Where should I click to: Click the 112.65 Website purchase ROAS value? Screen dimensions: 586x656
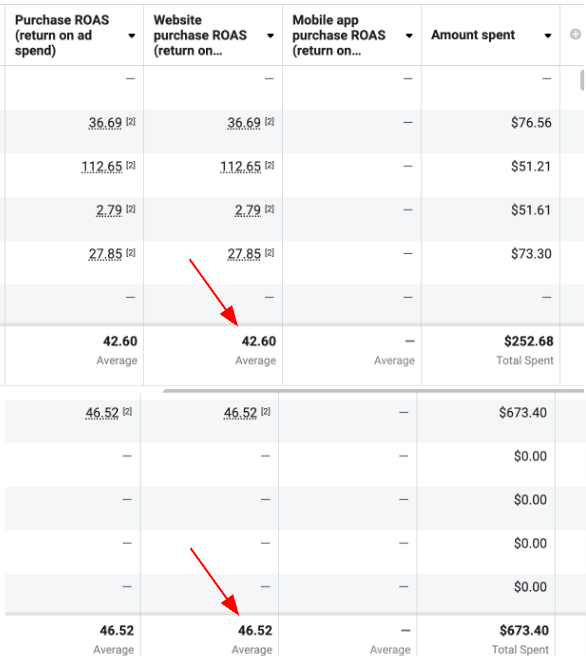coord(241,167)
